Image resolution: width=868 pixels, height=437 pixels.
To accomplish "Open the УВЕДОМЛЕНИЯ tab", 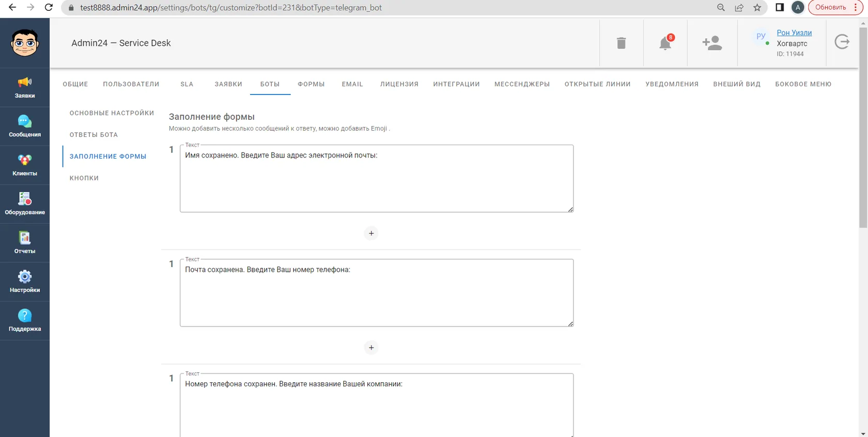I will [x=672, y=84].
